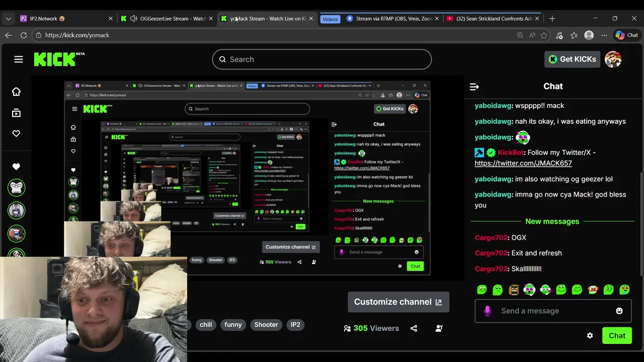644x362 pixels.
Task: Focus the Send a message input
Action: pyautogui.click(x=552, y=311)
